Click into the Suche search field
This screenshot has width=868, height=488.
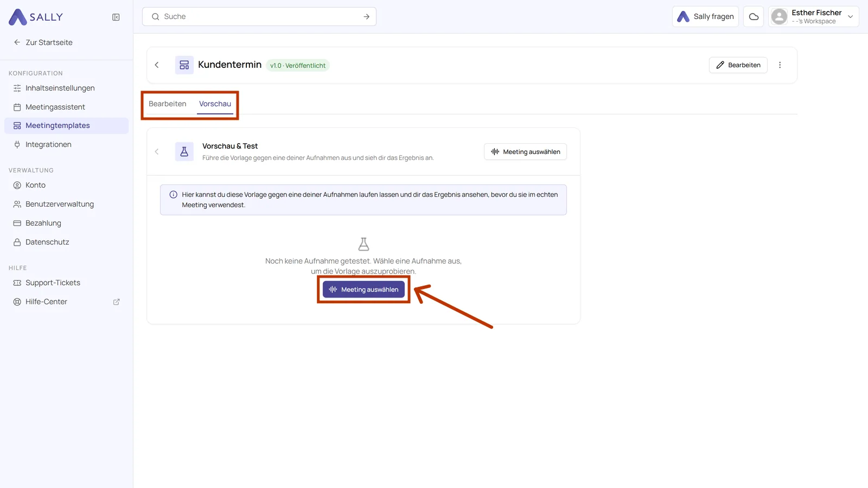[x=259, y=17]
